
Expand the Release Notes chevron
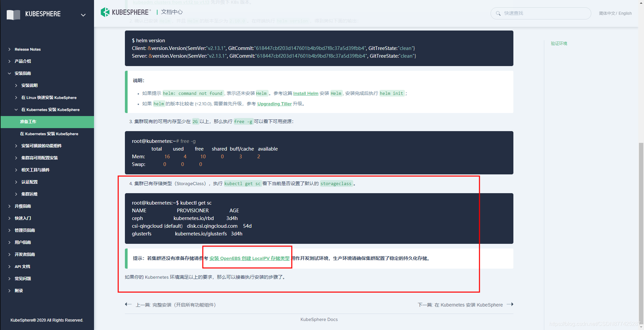coord(9,49)
